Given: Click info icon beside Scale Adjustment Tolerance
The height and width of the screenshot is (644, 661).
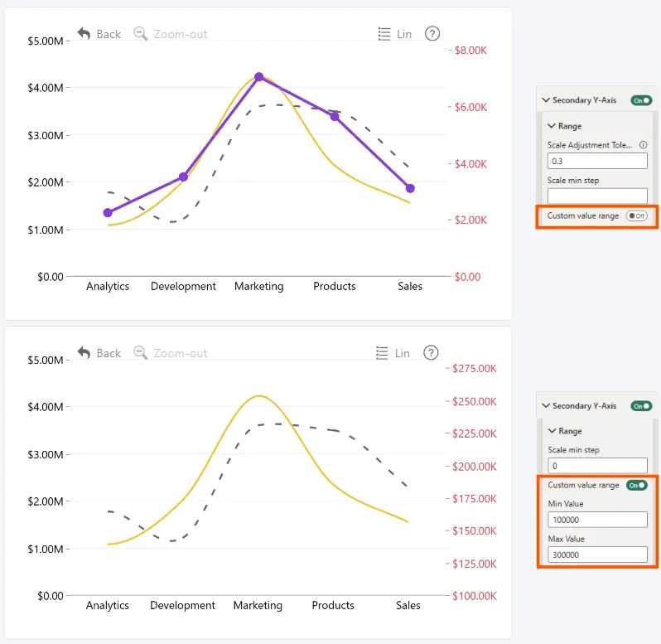Looking at the screenshot, I should 644,145.
